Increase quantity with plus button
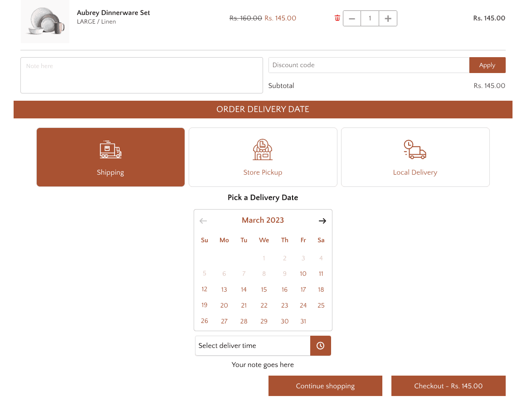The height and width of the screenshot is (406, 532). tap(388, 18)
